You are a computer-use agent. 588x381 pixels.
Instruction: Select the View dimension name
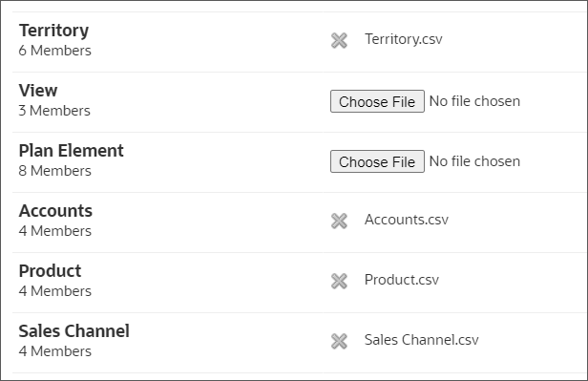pyautogui.click(x=38, y=91)
